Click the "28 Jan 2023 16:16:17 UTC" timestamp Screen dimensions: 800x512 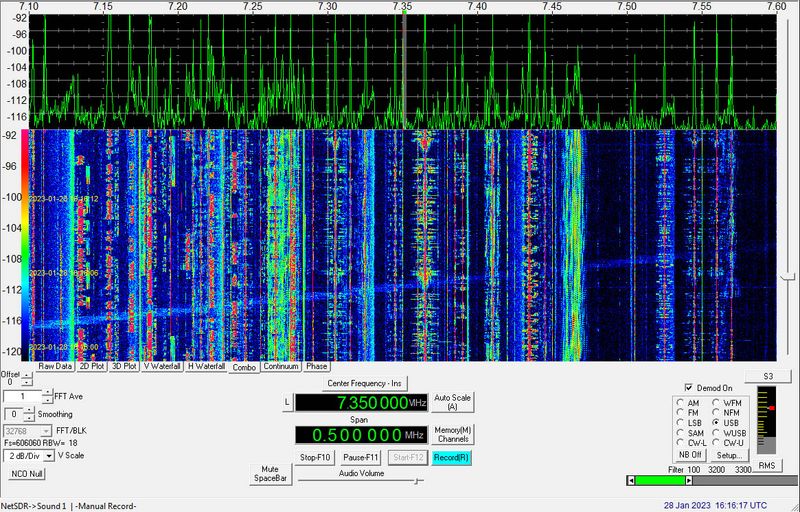tap(715, 505)
